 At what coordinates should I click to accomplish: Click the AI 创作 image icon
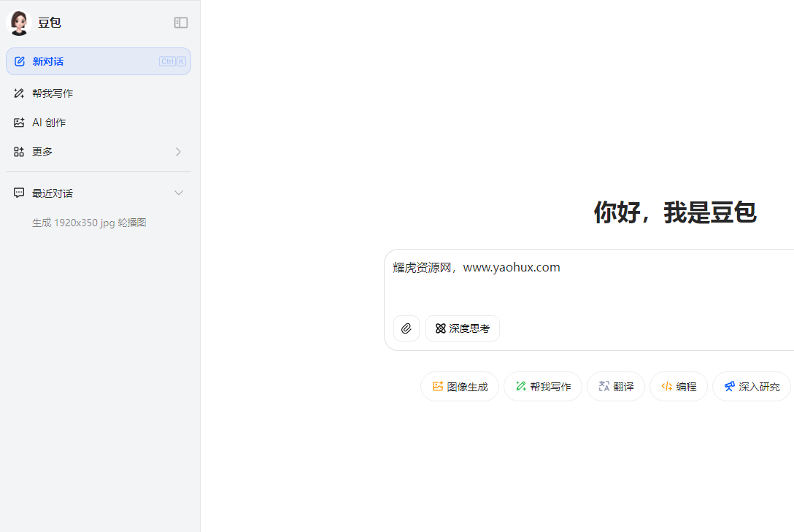19,123
